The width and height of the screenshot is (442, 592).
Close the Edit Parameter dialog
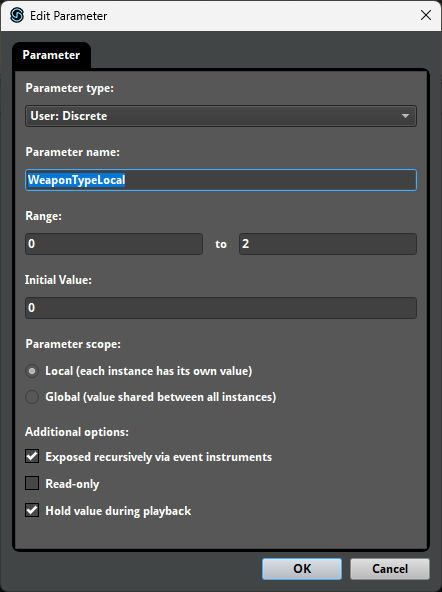(426, 15)
